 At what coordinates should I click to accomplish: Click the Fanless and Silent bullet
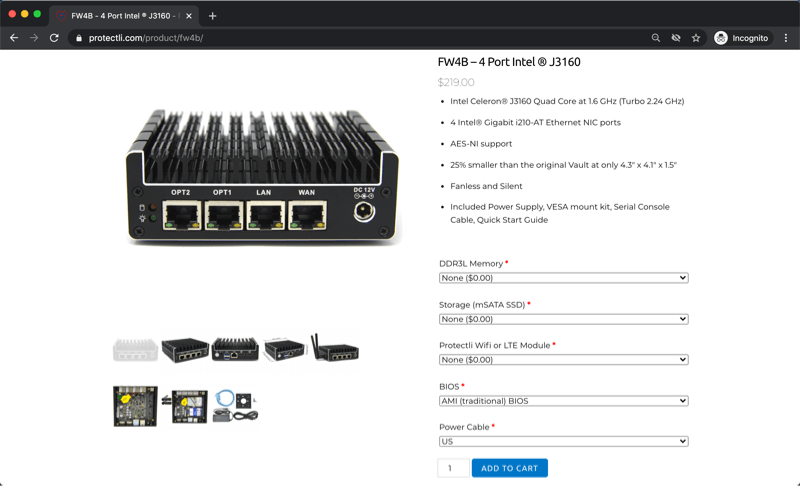click(x=486, y=186)
